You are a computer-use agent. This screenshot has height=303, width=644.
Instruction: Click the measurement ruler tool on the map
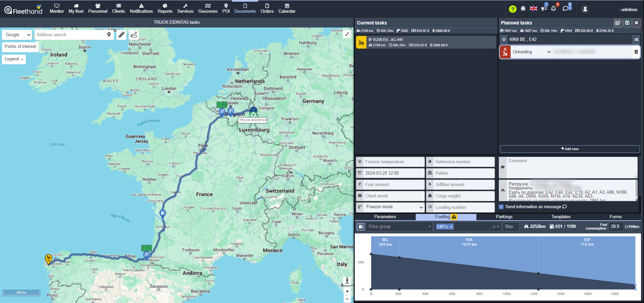coord(121,35)
